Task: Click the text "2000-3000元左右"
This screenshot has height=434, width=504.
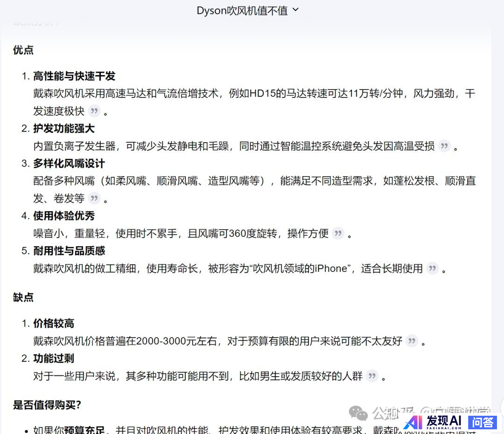Action: (x=176, y=341)
